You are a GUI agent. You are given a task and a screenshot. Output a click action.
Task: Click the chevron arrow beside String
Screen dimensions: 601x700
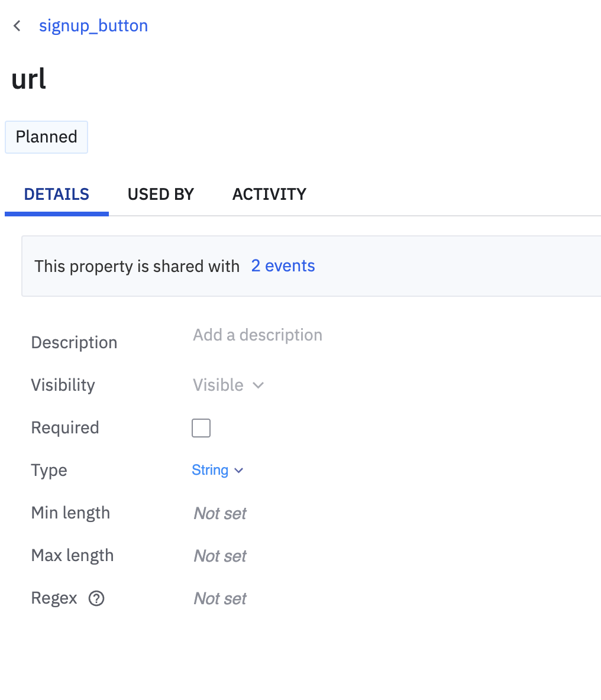point(239,471)
